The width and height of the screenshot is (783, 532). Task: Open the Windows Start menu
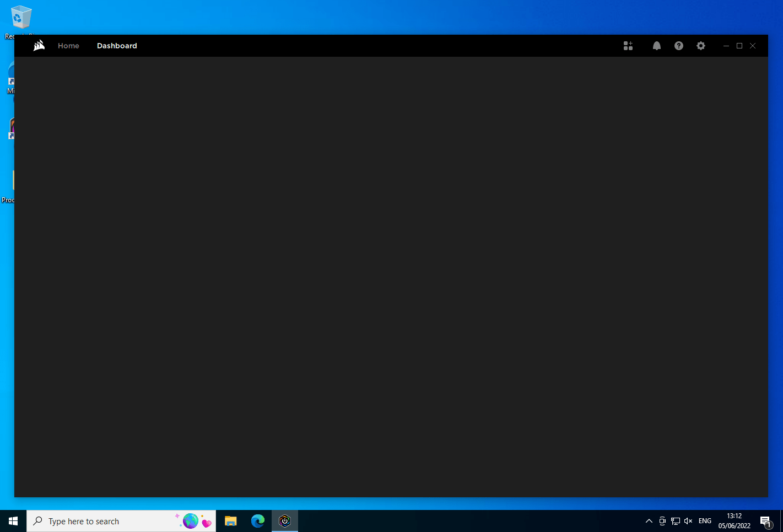click(13, 521)
